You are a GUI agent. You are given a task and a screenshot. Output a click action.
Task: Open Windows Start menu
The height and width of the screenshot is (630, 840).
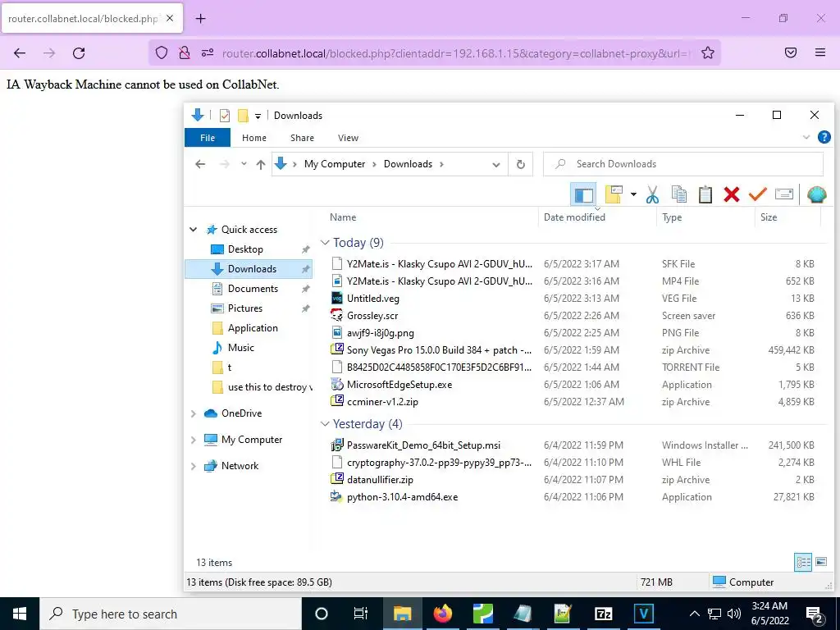coord(20,614)
